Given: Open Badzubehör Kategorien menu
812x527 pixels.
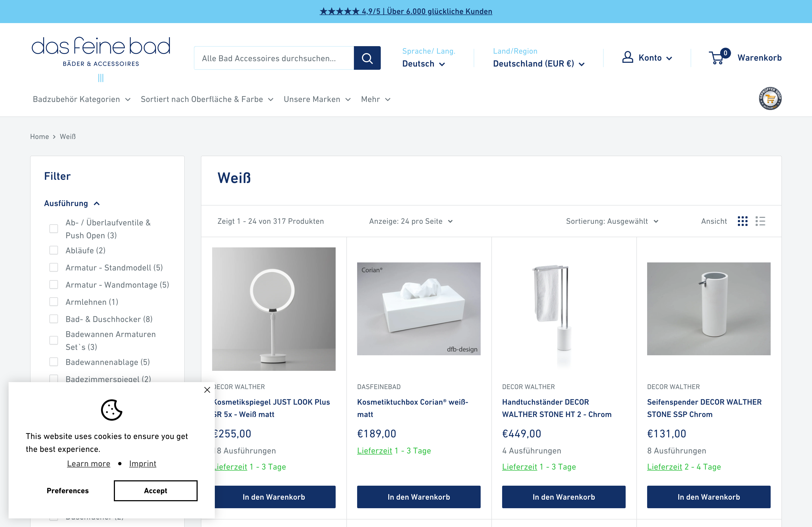Looking at the screenshot, I should [82, 99].
